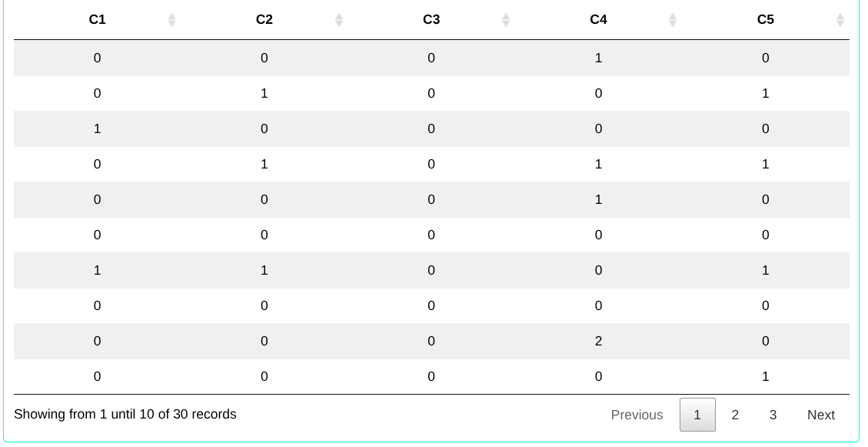
Task: Click the C5 header label
Action: [765, 20]
